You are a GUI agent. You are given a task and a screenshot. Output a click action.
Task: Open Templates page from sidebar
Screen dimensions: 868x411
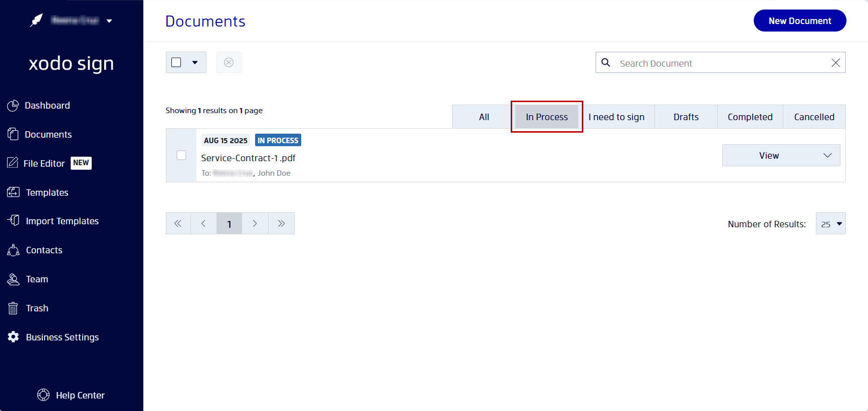click(x=47, y=193)
